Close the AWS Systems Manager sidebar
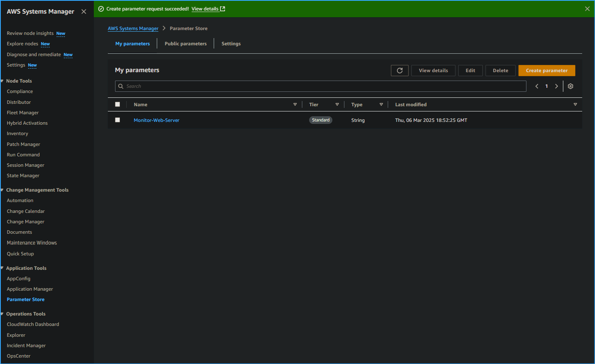Image resolution: width=595 pixels, height=364 pixels. click(84, 11)
